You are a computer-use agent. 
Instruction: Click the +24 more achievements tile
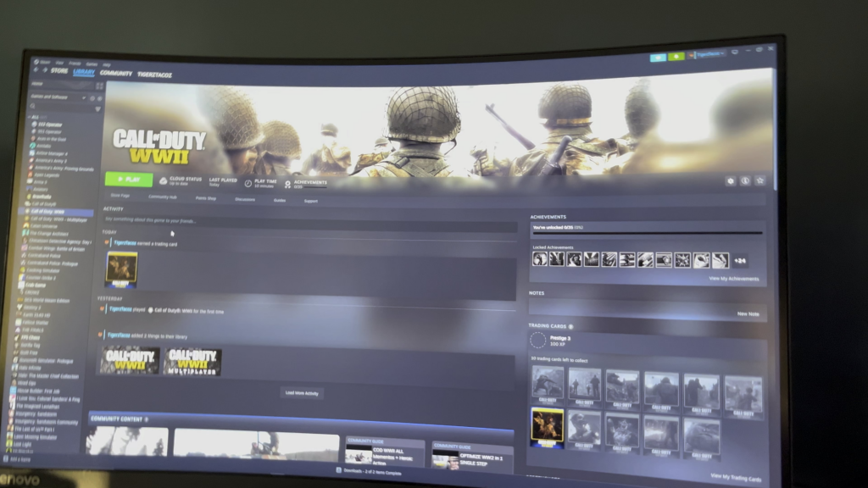(x=740, y=261)
